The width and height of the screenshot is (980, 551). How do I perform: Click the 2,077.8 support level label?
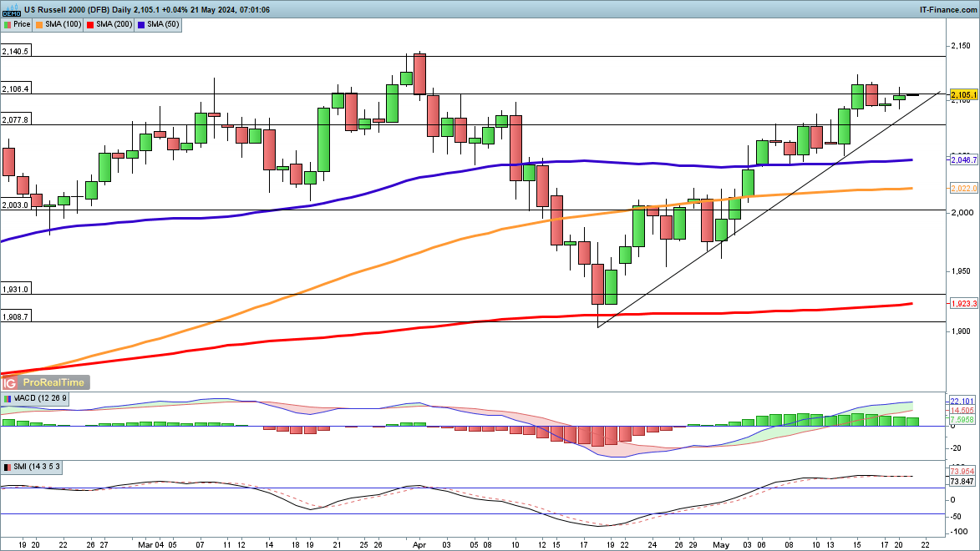[16, 119]
